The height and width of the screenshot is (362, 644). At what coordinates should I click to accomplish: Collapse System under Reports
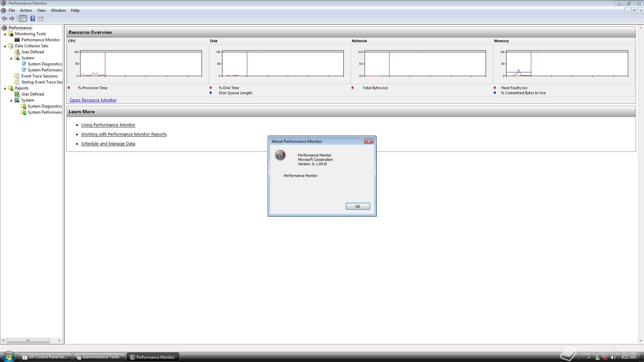[x=11, y=101]
